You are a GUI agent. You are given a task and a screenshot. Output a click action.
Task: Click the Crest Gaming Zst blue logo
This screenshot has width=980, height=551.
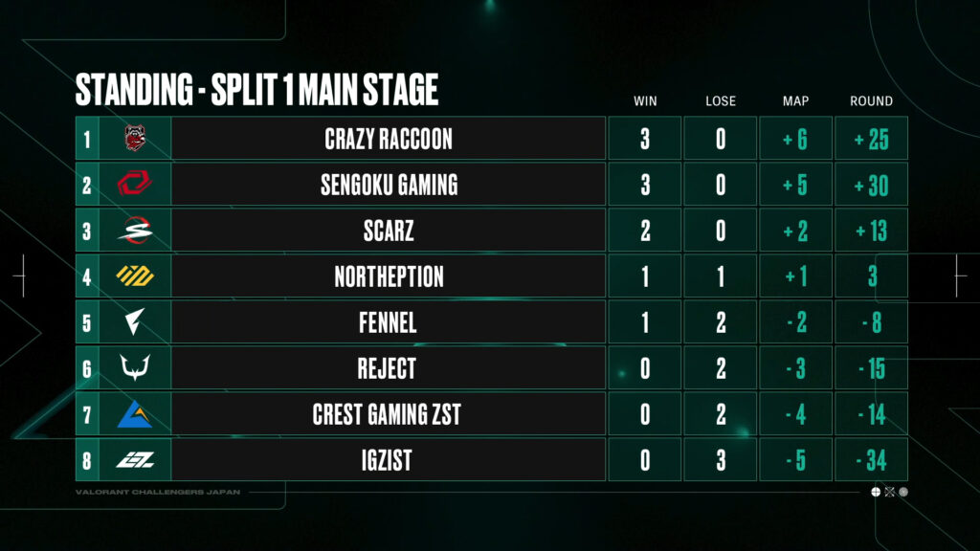tap(134, 413)
